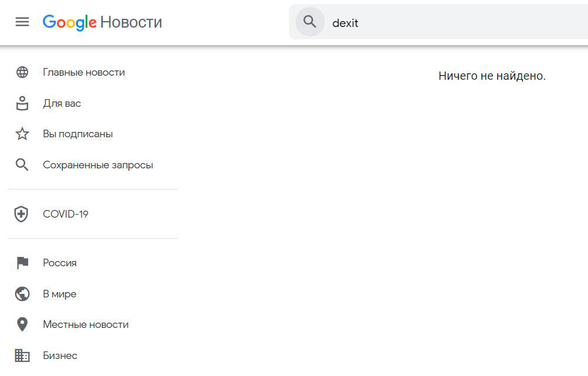
Task: Click the building icon for Бизнес
Action: pos(22,355)
